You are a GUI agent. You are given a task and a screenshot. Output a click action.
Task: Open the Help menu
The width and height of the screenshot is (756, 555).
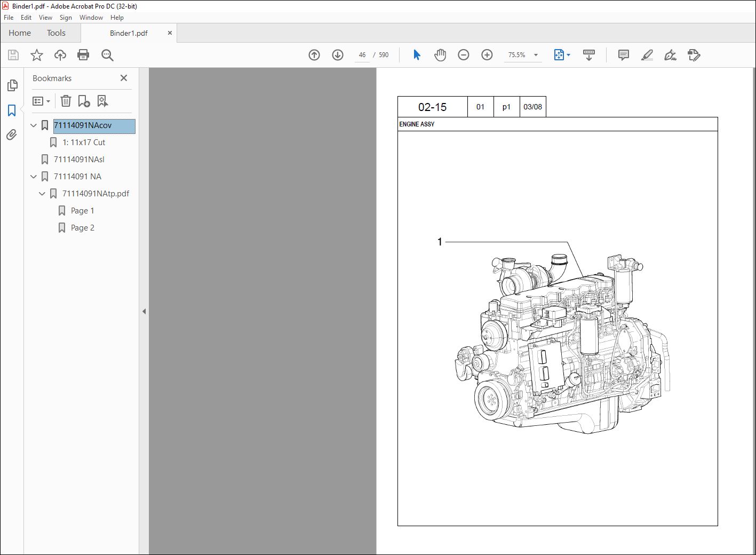pyautogui.click(x=117, y=18)
